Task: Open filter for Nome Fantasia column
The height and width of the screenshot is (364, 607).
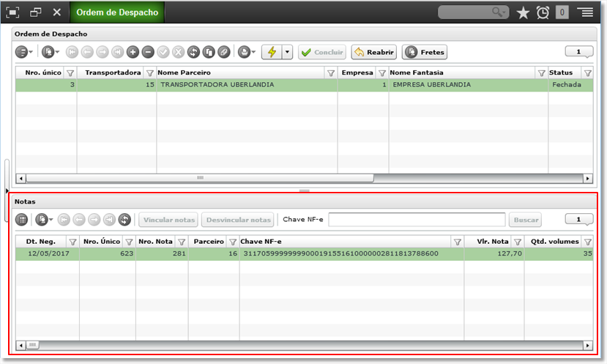Action: (542, 73)
